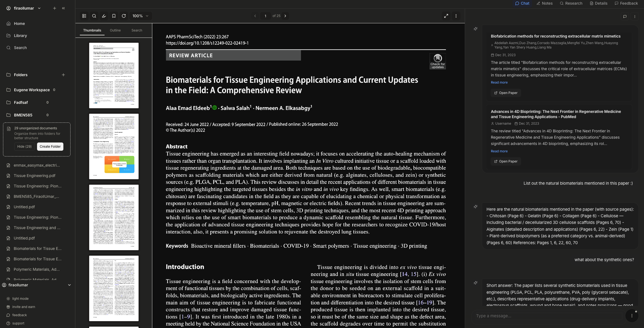Expand the firaollumar workspace dropdown at top
The image size is (644, 328).
pyautogui.click(x=39, y=8)
